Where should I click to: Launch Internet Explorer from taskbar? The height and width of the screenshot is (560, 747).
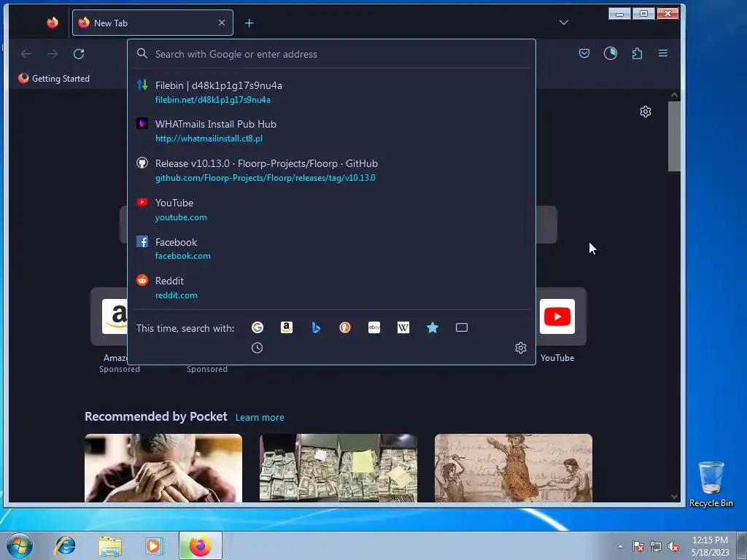[x=65, y=545]
